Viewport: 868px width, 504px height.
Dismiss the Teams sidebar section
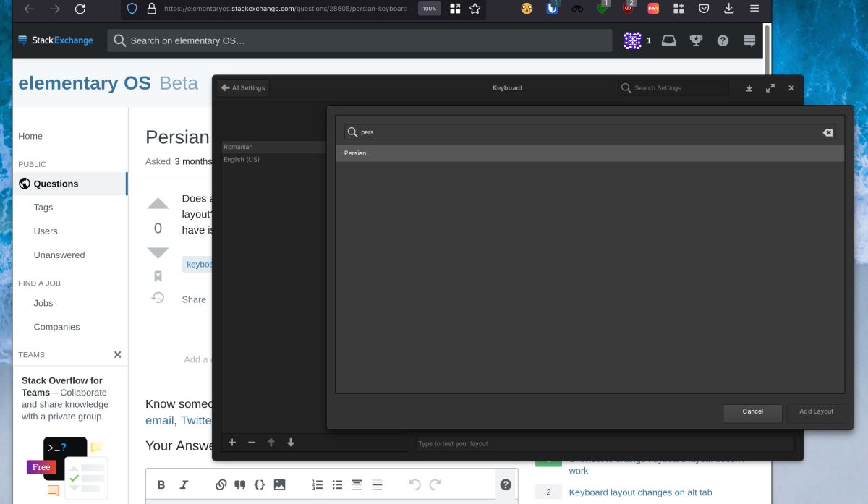tap(118, 354)
